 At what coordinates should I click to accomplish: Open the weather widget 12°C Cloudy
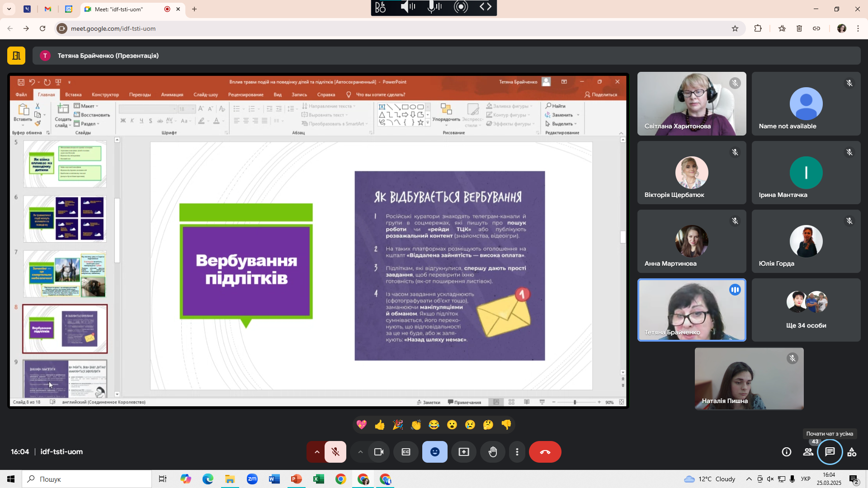710,479
